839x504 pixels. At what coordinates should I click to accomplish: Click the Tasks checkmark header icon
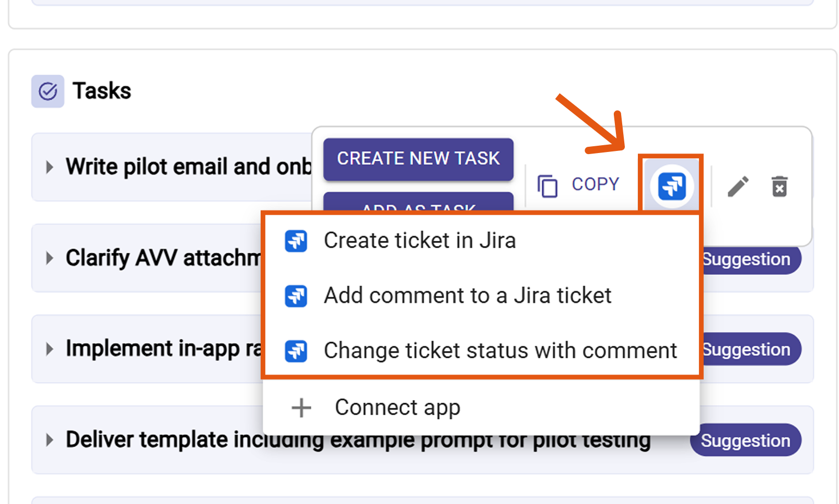48,91
